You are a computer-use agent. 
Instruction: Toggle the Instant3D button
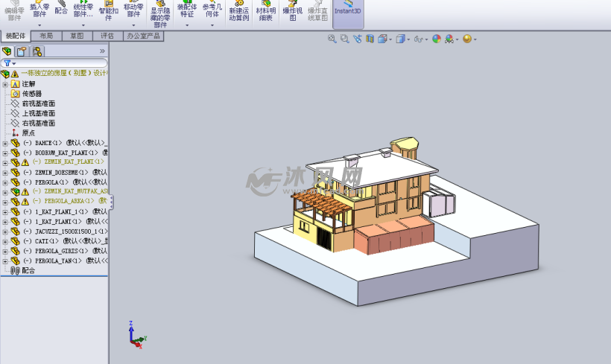(348, 10)
